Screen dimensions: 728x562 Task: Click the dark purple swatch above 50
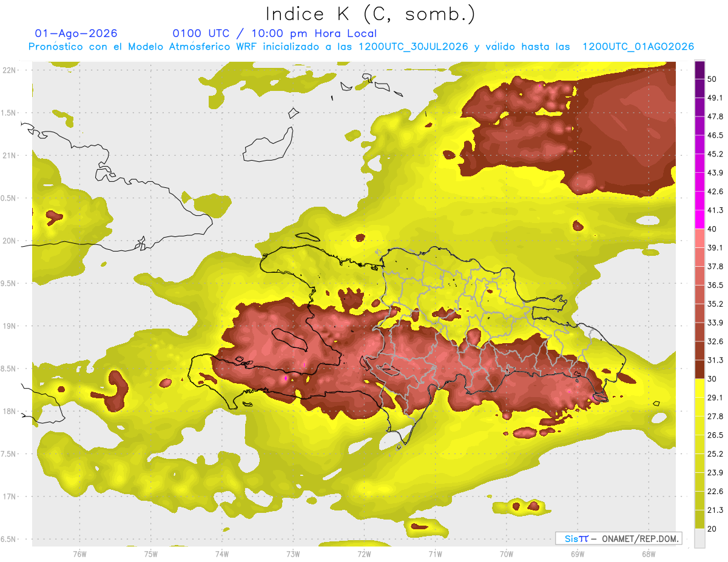coord(699,70)
